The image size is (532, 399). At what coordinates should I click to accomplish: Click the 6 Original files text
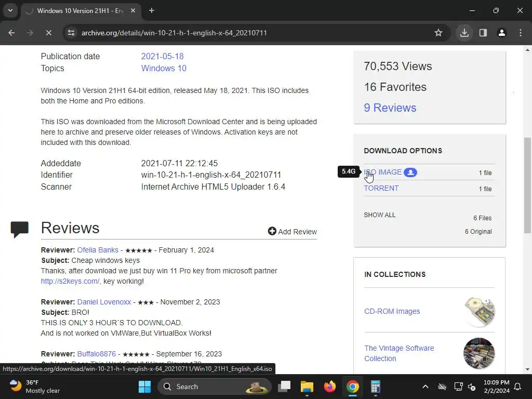[x=478, y=232]
